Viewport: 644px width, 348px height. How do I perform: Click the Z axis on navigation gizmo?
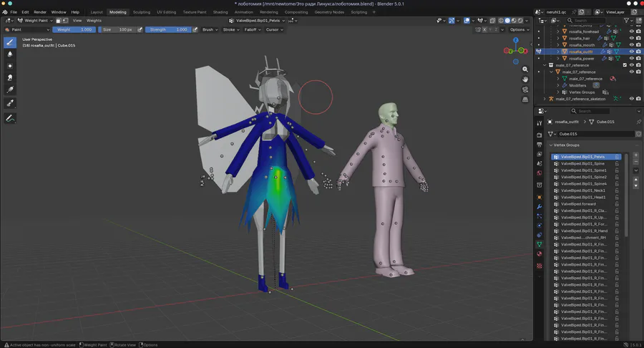pos(515,40)
